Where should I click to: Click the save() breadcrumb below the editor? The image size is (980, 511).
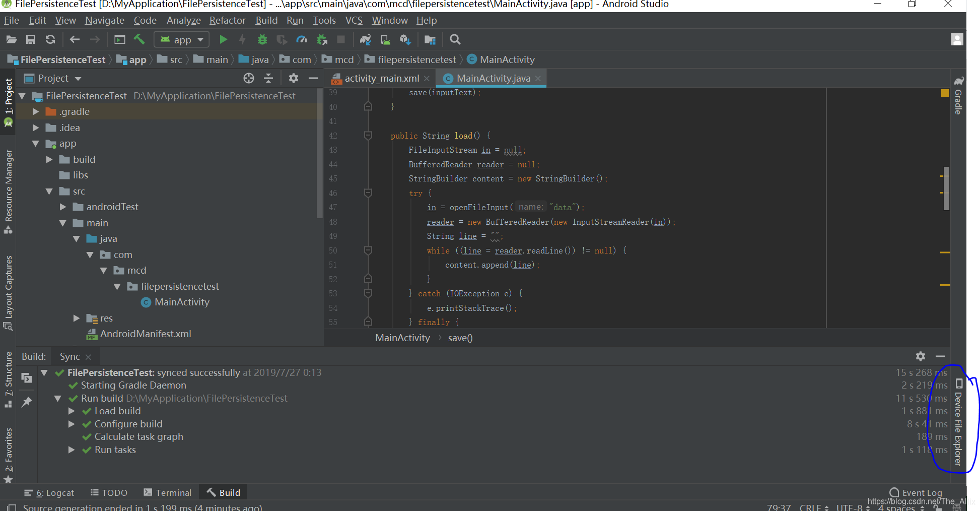(460, 338)
